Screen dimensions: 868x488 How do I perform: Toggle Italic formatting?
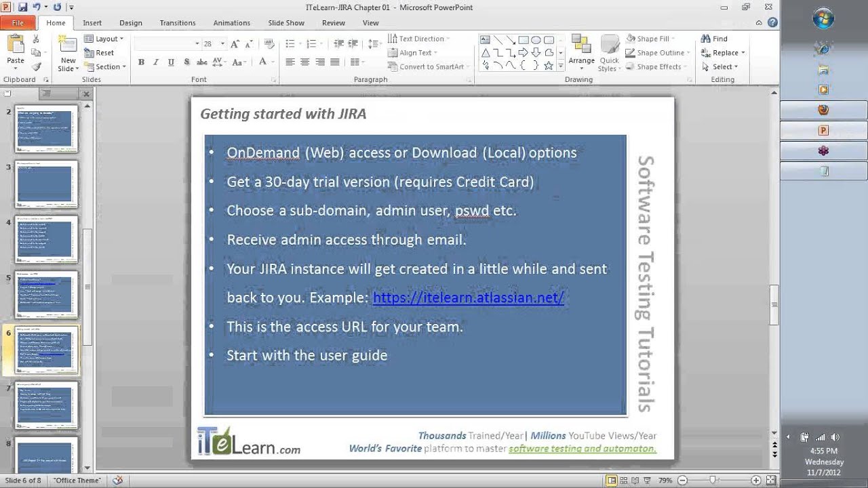(156, 62)
